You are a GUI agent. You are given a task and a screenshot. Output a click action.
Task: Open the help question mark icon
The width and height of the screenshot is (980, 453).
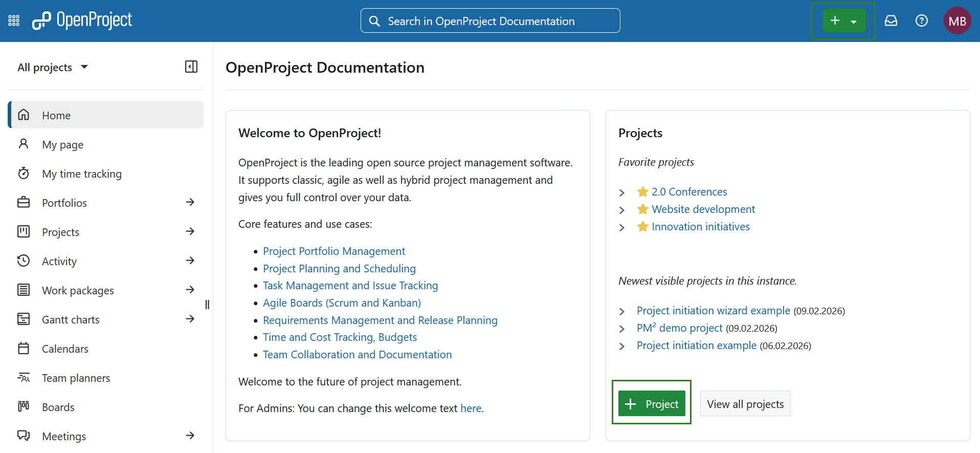click(x=922, y=20)
